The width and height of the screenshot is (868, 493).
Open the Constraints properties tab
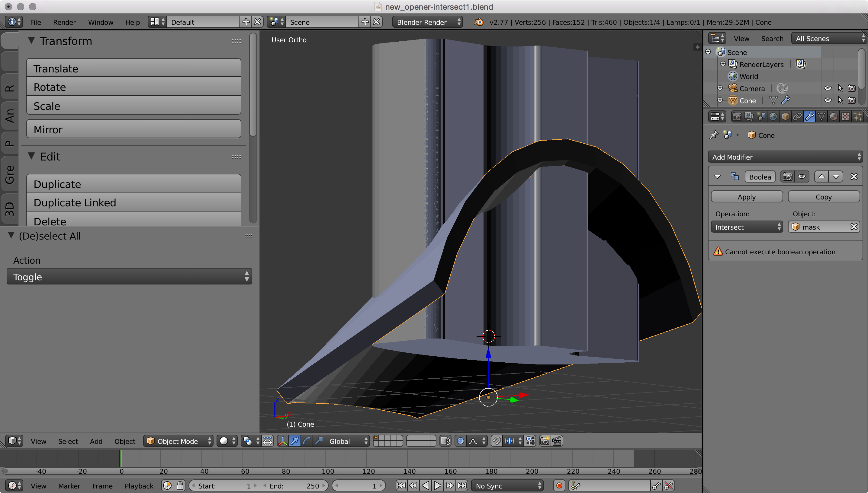[x=797, y=117]
